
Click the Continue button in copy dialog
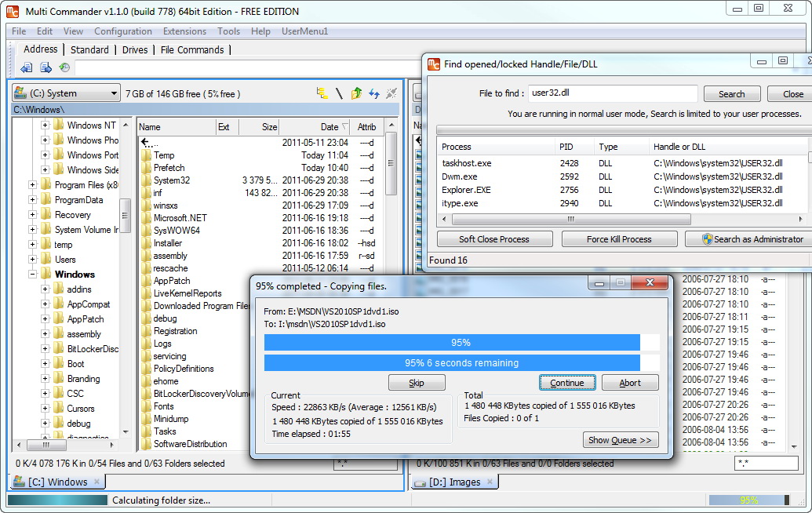tap(567, 383)
